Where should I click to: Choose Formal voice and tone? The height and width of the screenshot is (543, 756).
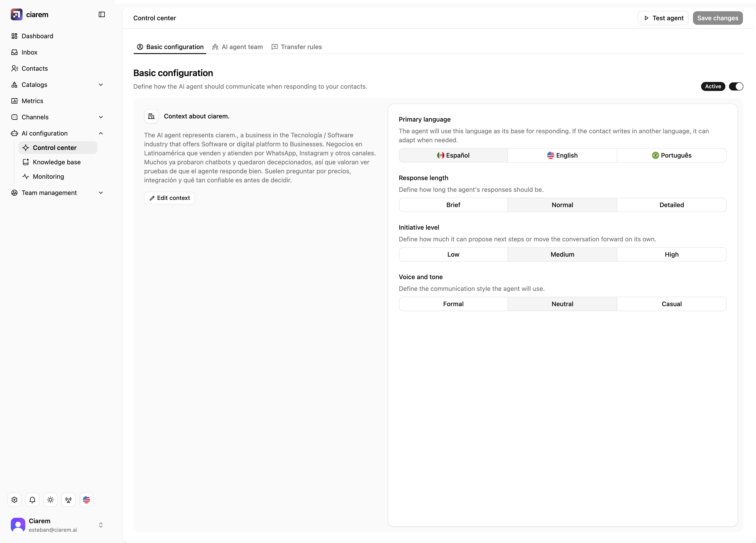tap(453, 304)
